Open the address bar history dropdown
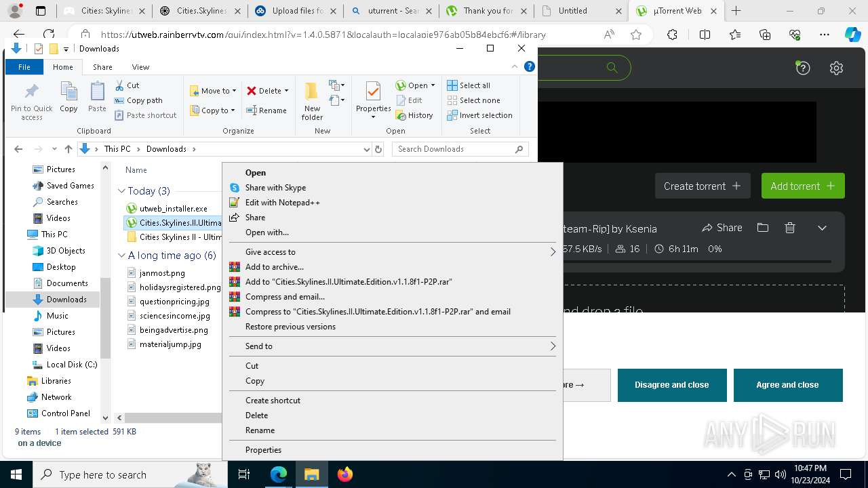868x488 pixels. (x=367, y=149)
